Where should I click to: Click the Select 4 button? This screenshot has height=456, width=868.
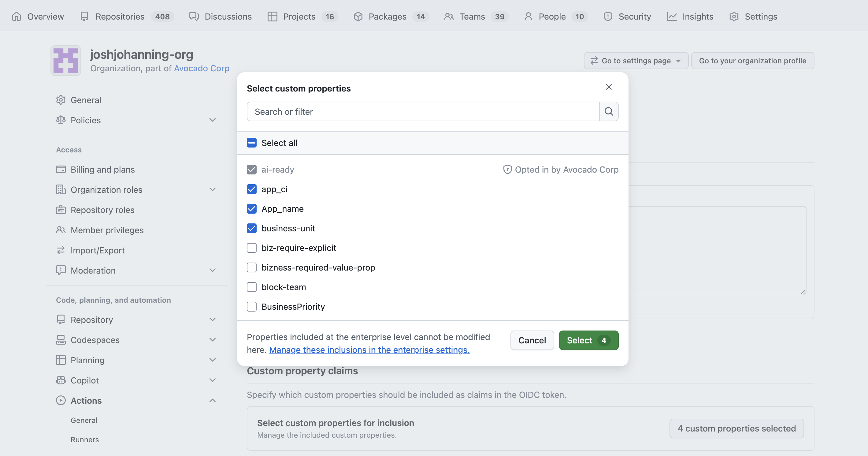588,340
